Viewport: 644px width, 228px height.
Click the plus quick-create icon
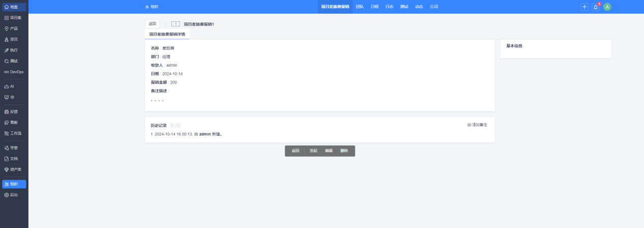(585, 7)
